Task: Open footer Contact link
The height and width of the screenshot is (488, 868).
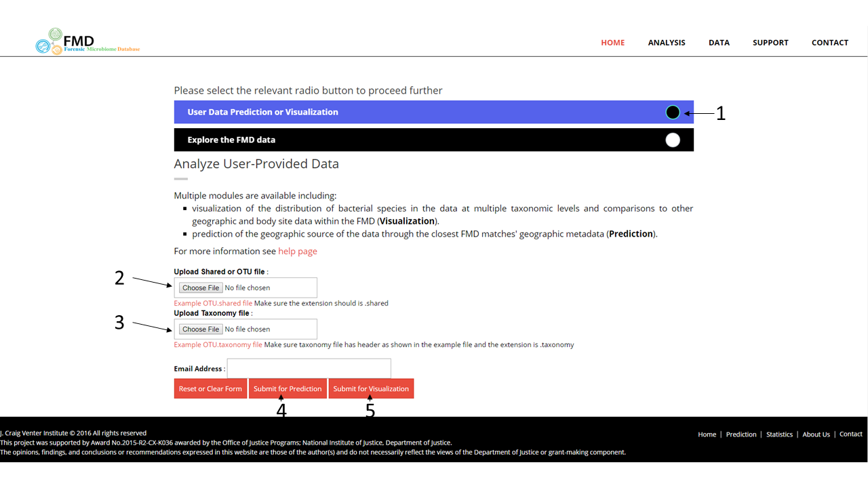Action: pyautogui.click(x=851, y=434)
